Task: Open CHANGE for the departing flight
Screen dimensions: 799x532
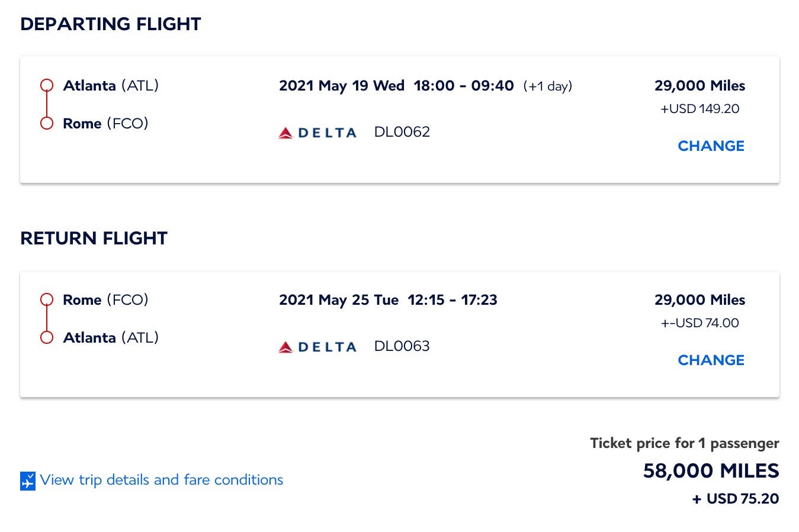Action: pyautogui.click(x=711, y=146)
